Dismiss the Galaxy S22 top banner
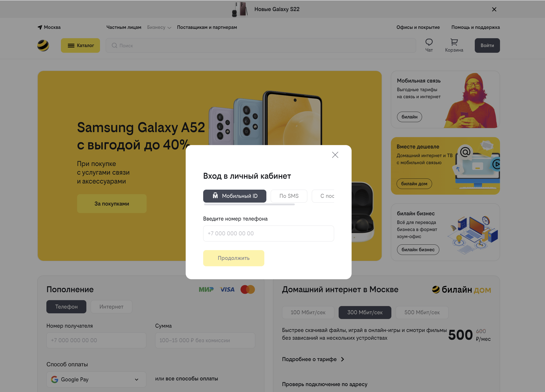This screenshot has height=392, width=545. pyautogui.click(x=494, y=9)
